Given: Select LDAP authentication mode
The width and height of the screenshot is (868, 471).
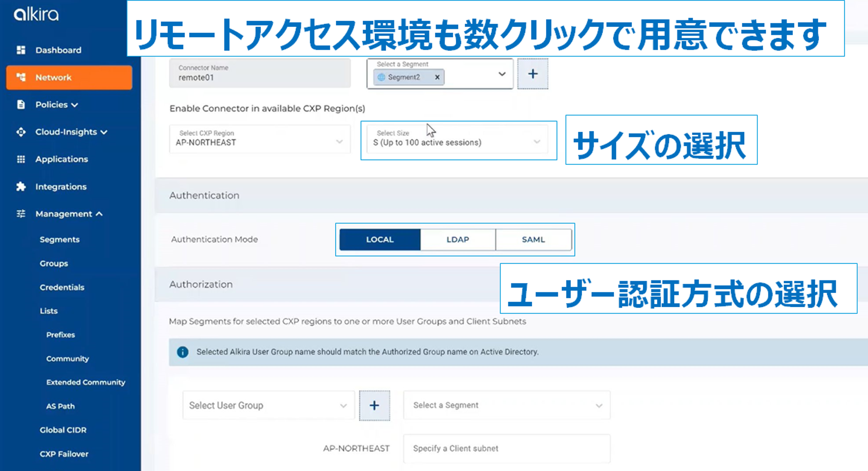Looking at the screenshot, I should click(x=458, y=239).
